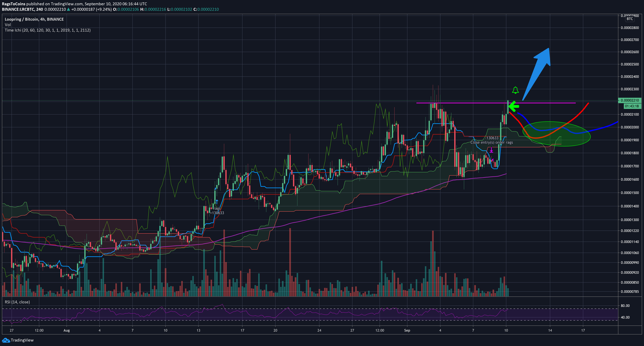
Task: Click the 0.00001060 price axis label
Action: [x=630, y=253]
